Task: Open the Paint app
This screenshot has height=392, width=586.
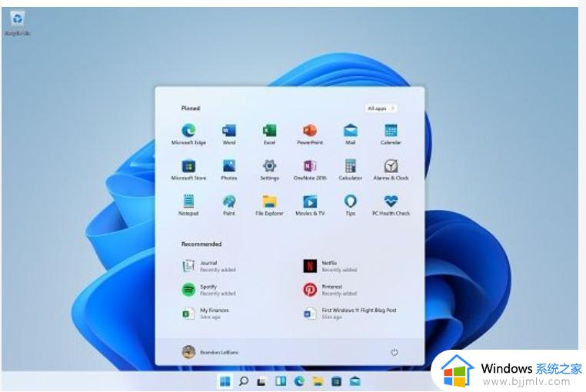Action: (x=229, y=205)
